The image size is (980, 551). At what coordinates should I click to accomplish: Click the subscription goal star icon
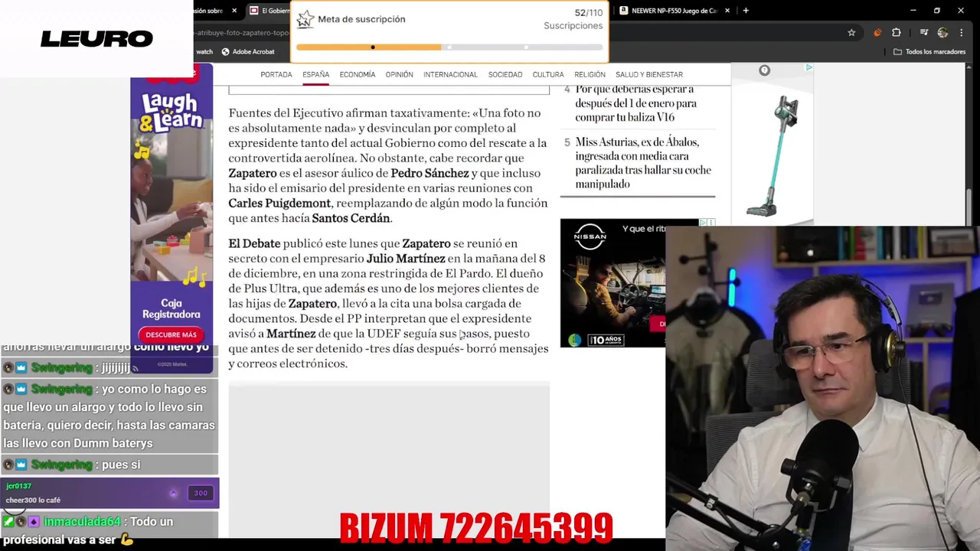[305, 19]
